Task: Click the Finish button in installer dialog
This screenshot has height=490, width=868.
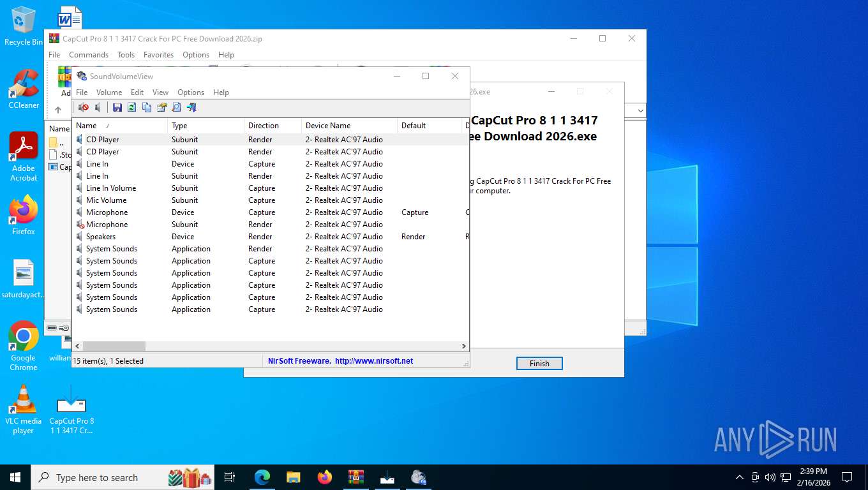Action: click(x=539, y=363)
